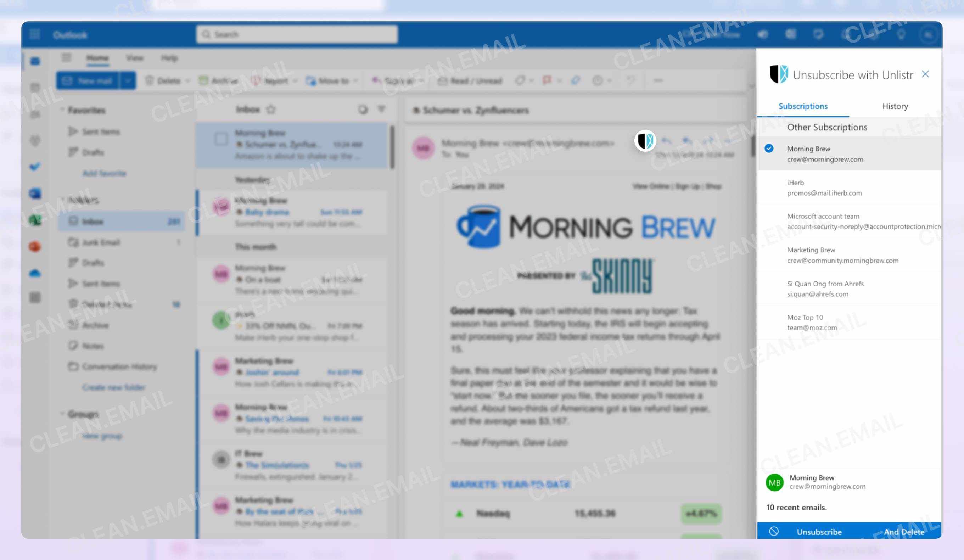Click the Archive icon in the toolbar

click(204, 81)
